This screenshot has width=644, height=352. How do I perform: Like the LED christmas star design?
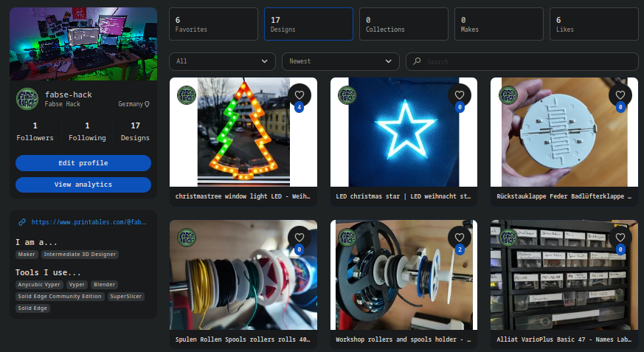tap(460, 95)
